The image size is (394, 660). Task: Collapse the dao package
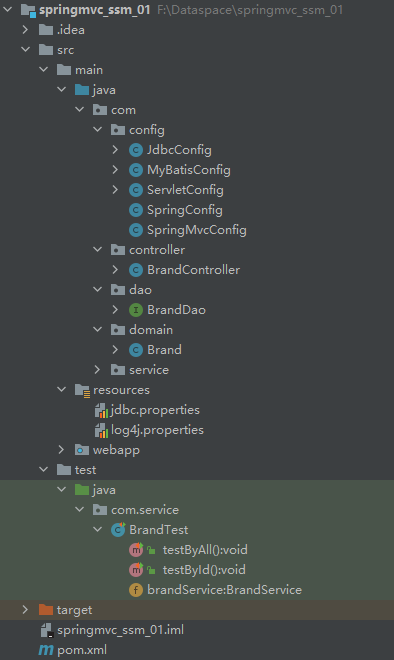point(98,289)
